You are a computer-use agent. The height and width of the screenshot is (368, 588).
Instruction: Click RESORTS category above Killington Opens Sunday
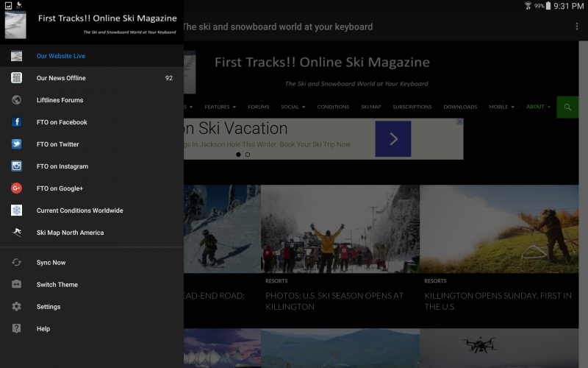[435, 281]
